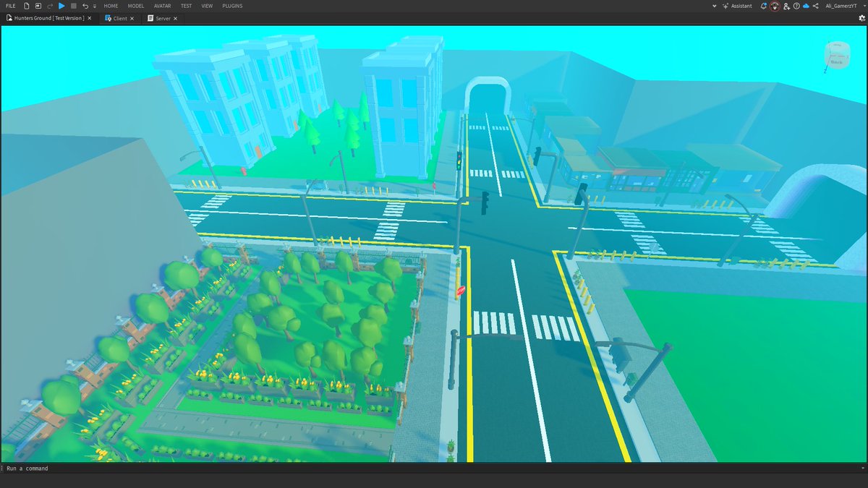
Task: Close the Client tab
Action: click(x=132, y=18)
